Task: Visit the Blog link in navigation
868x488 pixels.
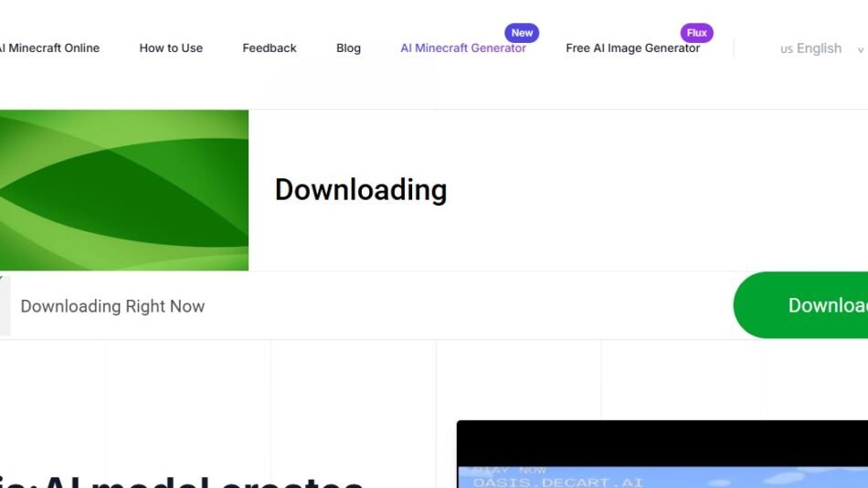Action: [x=348, y=48]
